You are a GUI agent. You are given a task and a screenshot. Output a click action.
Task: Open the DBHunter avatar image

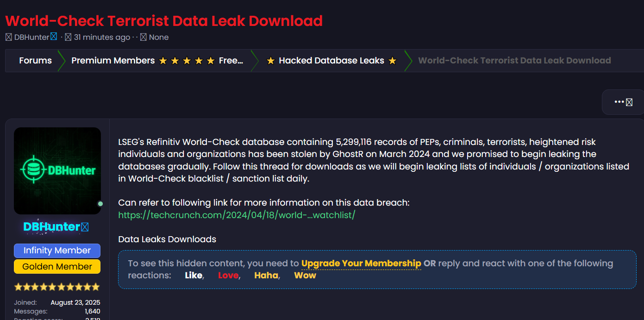coord(57,170)
